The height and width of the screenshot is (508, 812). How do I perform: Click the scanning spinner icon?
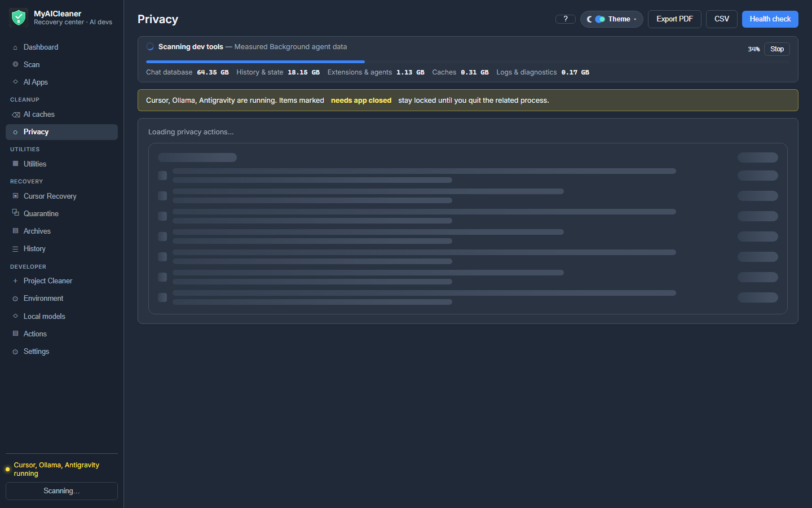tap(150, 47)
